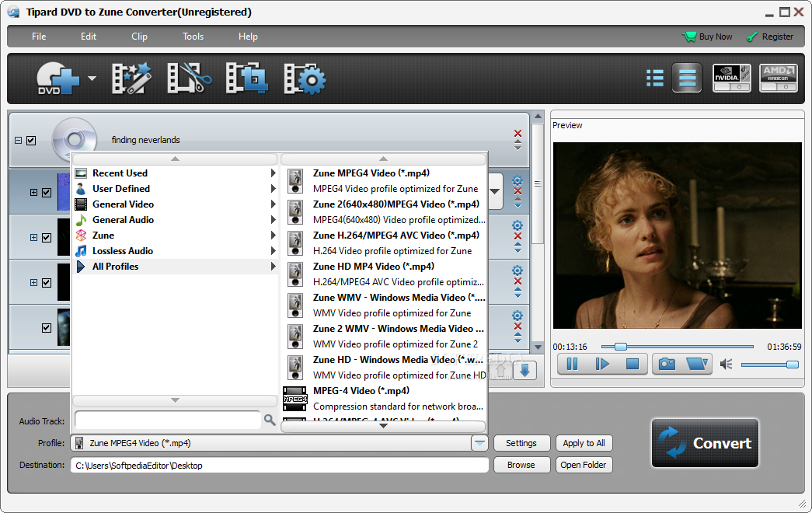
Task: Toggle AMD acceleration
Action: coord(779,78)
